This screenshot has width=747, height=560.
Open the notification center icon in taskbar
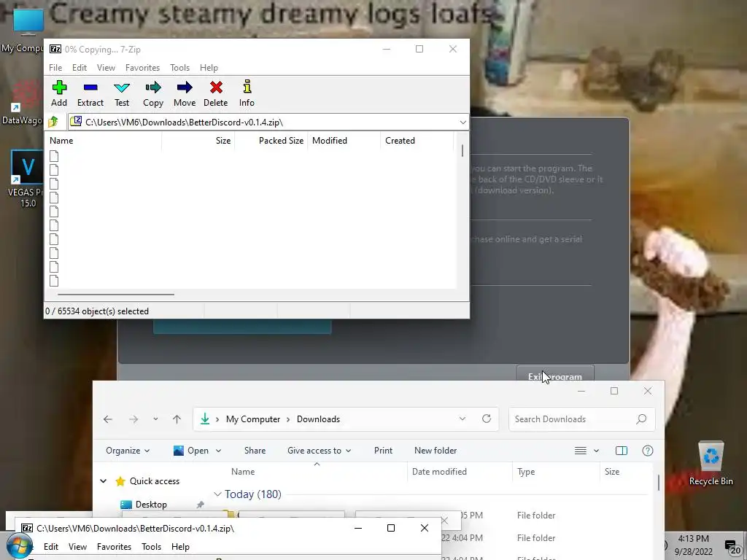(x=732, y=546)
